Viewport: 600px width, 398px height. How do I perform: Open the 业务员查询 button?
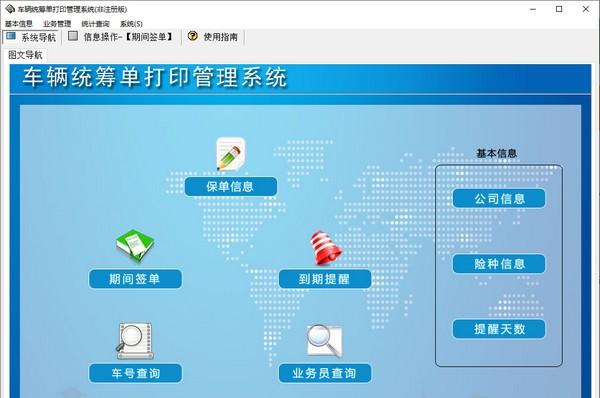[325, 373]
